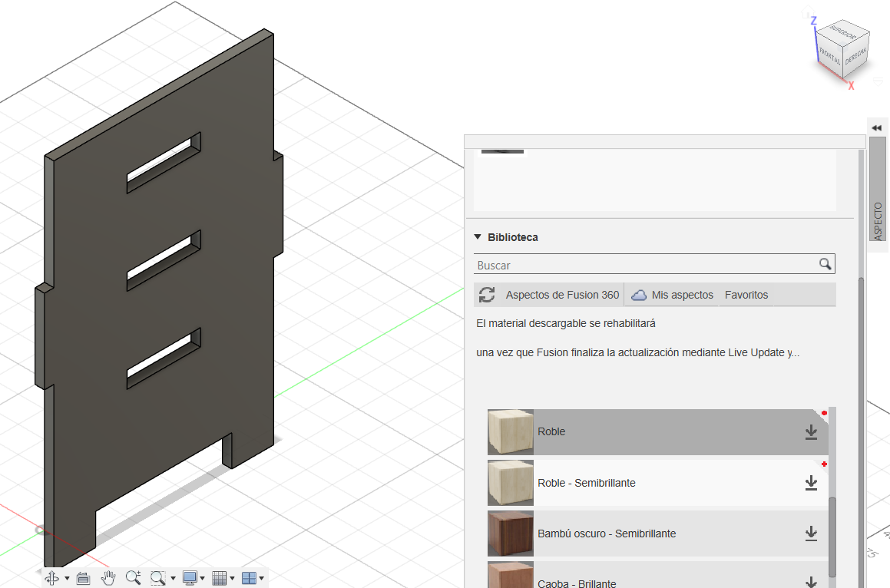This screenshot has height=588, width=890.
Task: Open the Viewports layout icon
Action: [x=249, y=578]
